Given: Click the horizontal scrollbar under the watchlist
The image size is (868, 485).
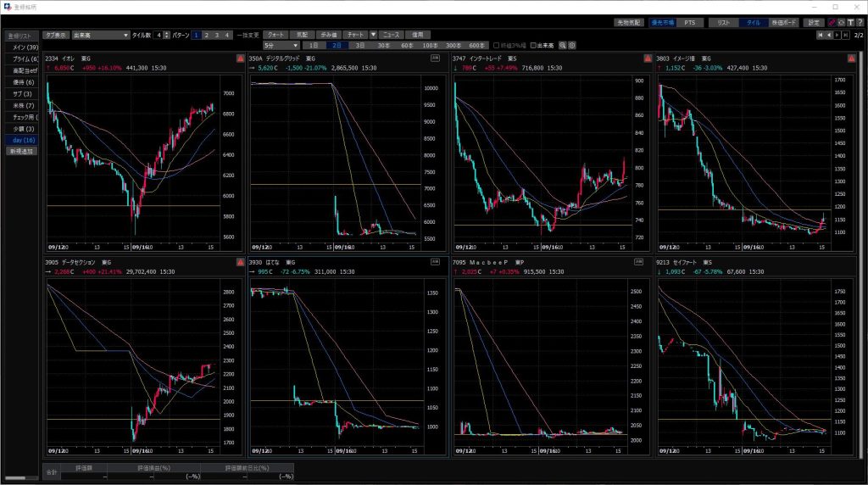Looking at the screenshot, I should (24, 479).
